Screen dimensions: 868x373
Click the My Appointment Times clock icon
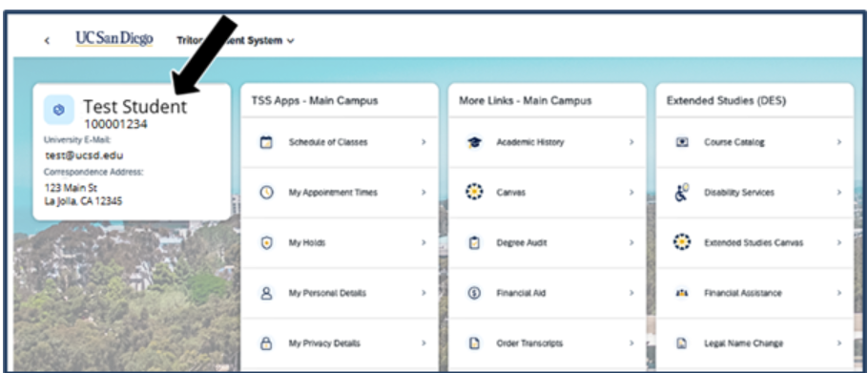coord(267,193)
